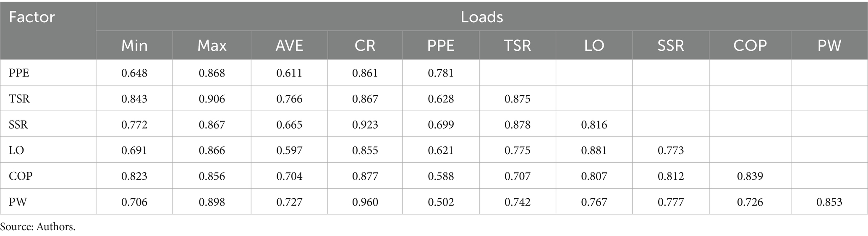The image size is (868, 236).
Task: Select the "Loads" header cell
Action: coord(481,17)
